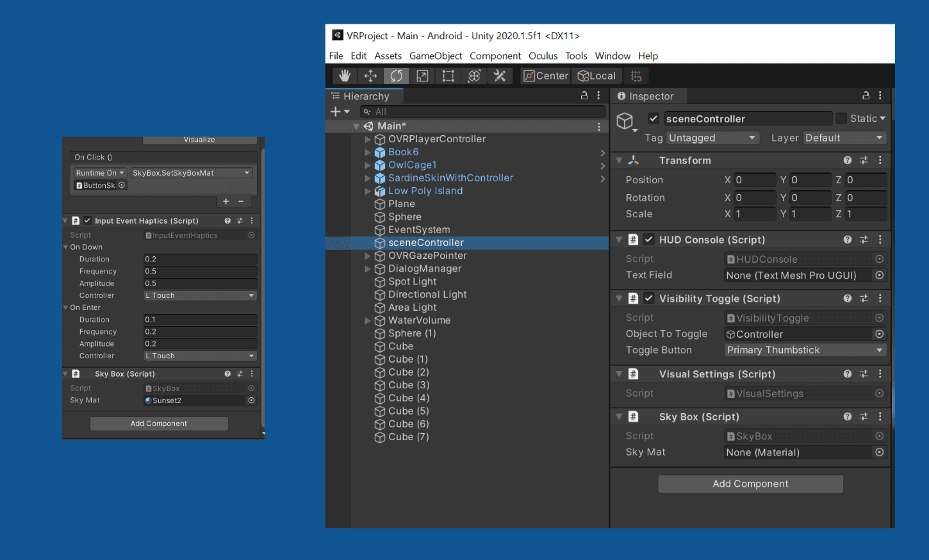Disable Input Event Haptics script checkbox
The width and height of the screenshot is (929, 560).
tap(87, 220)
